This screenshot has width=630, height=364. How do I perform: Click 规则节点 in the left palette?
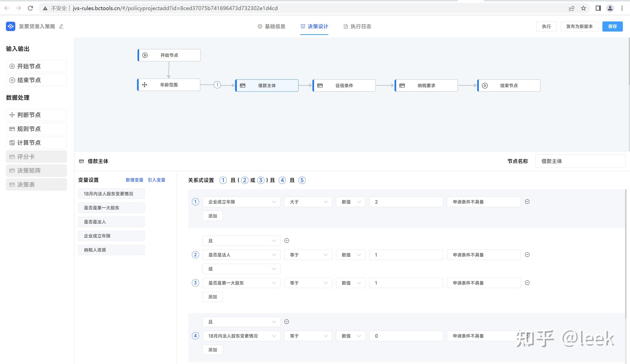coord(36,129)
